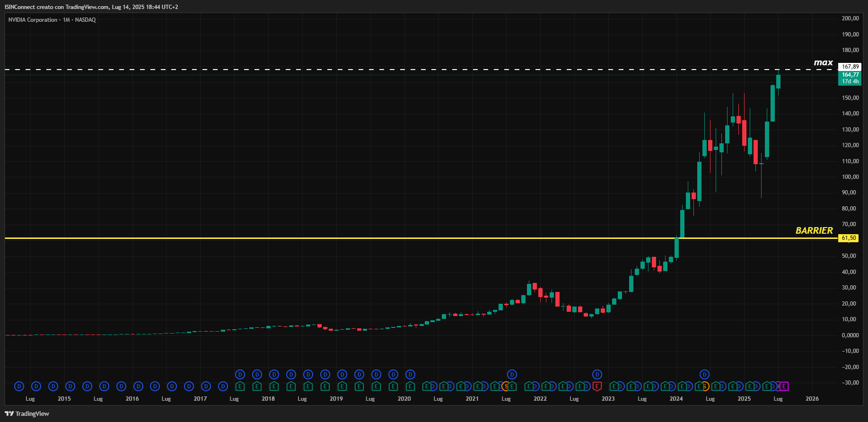
Task: Select the orange split S marker near 2021
Action: click(506, 387)
